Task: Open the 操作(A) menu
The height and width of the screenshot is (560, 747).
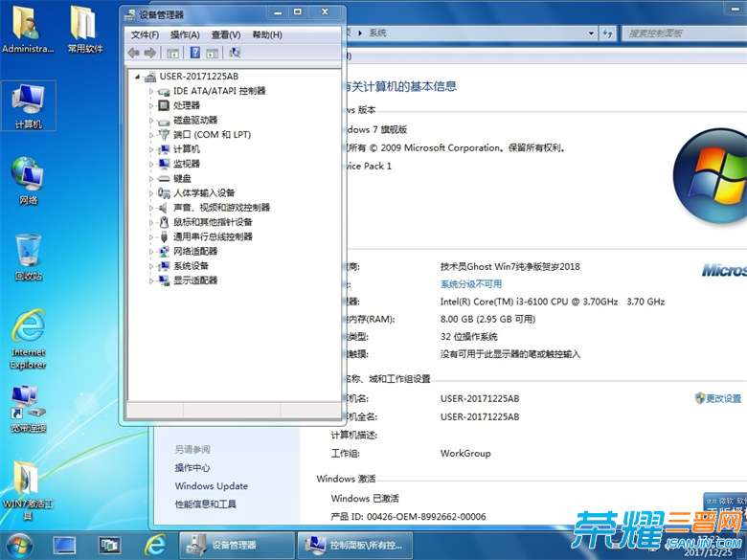Action: point(185,34)
